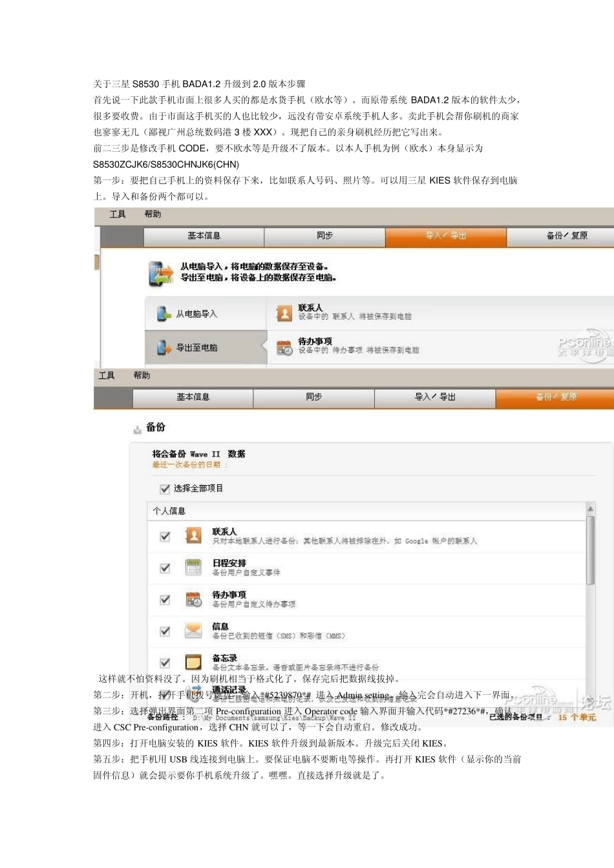Open 工具 menu in upper KIES screenshot
The width and height of the screenshot is (614, 868).
[x=118, y=214]
